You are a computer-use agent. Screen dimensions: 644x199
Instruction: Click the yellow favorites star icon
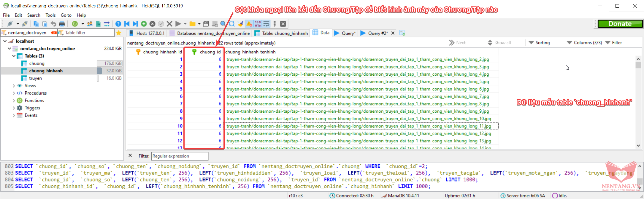(119, 33)
